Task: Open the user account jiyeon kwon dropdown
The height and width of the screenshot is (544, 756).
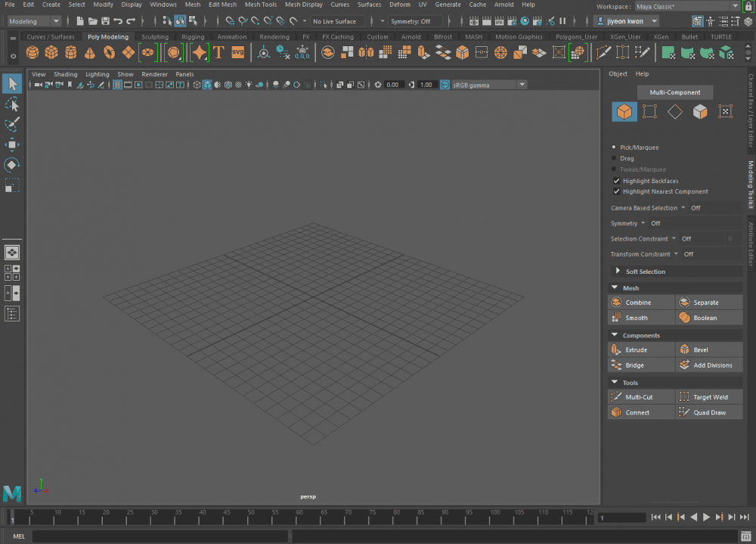Action: (627, 21)
